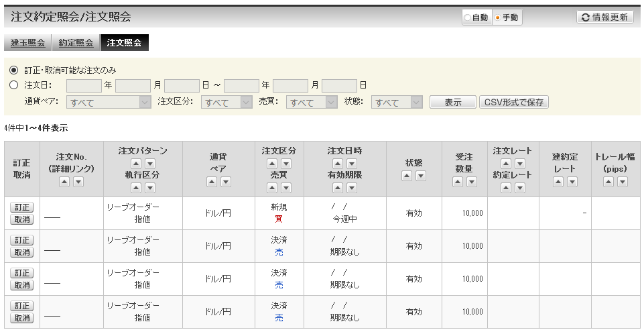Sort 建約定レート column descending arrow
This screenshot has width=644, height=334.
coord(572,182)
